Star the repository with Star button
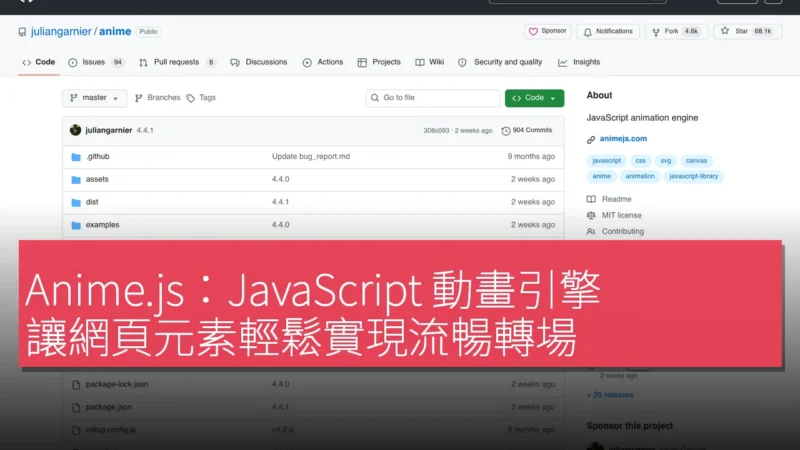The height and width of the screenshot is (450, 800). 747,32
